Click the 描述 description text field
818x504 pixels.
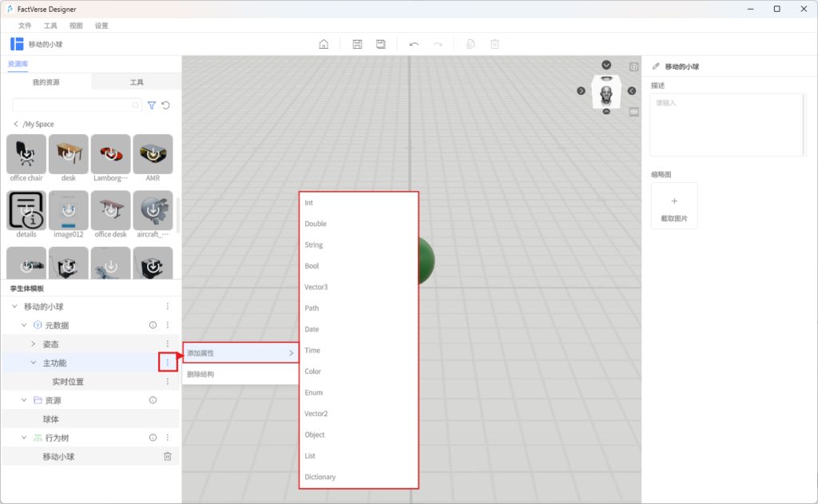(727, 124)
